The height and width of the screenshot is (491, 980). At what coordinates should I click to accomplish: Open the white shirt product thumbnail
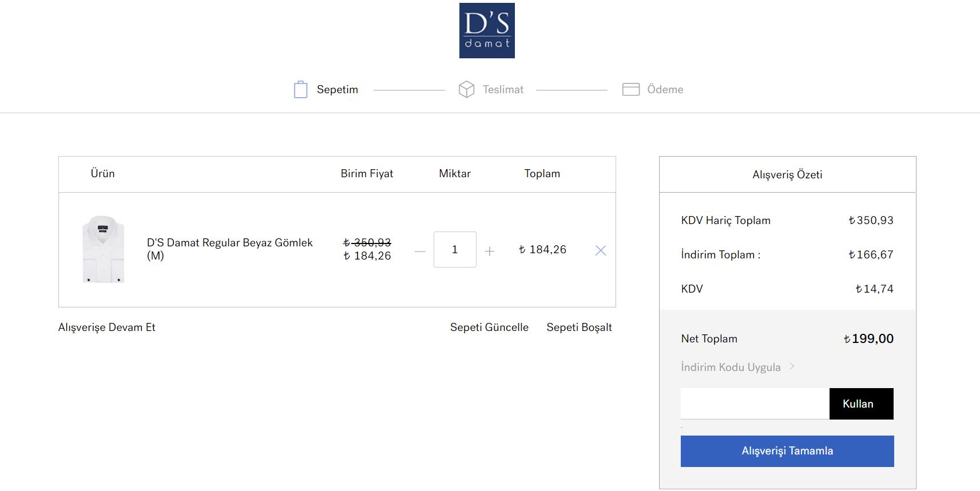click(103, 249)
